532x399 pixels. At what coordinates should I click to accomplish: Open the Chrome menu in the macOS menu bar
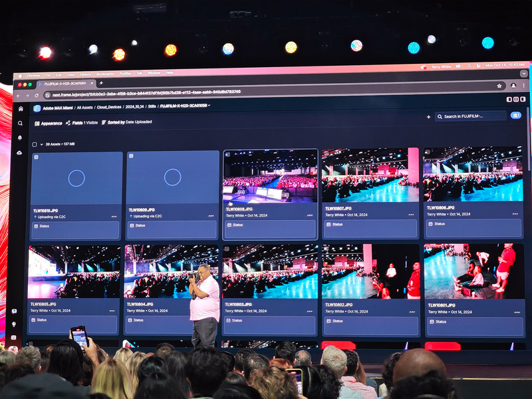coord(34,76)
